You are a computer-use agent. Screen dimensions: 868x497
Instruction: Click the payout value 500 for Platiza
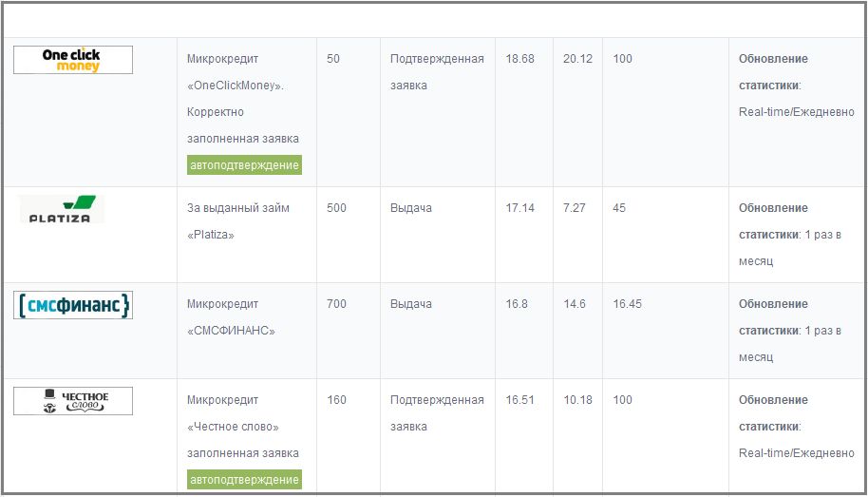[336, 208]
